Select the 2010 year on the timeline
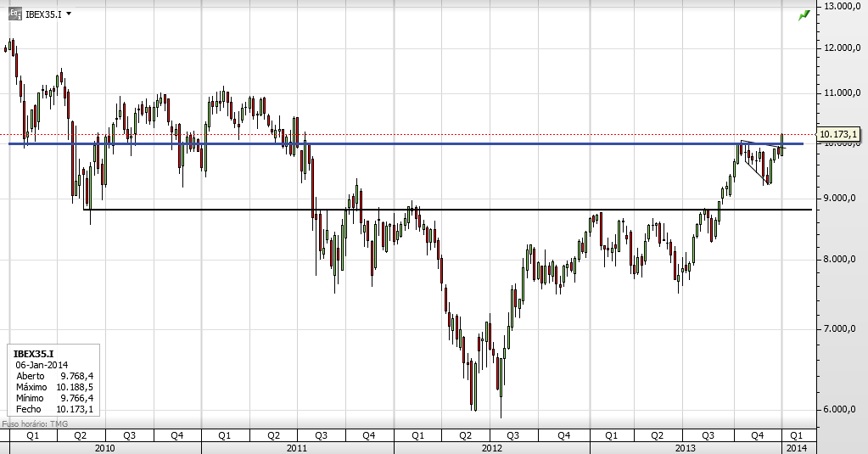The image size is (868, 454). click(x=105, y=447)
